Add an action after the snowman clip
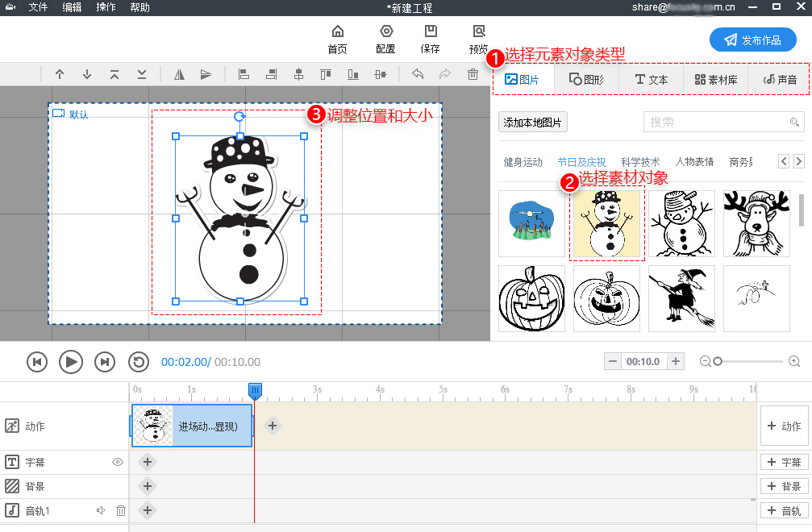 tap(273, 426)
